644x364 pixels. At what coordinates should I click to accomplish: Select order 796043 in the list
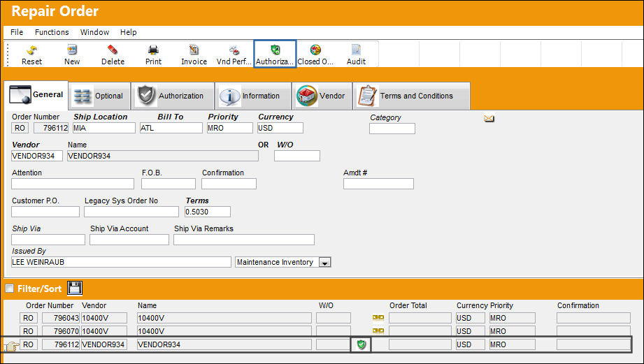pos(62,318)
